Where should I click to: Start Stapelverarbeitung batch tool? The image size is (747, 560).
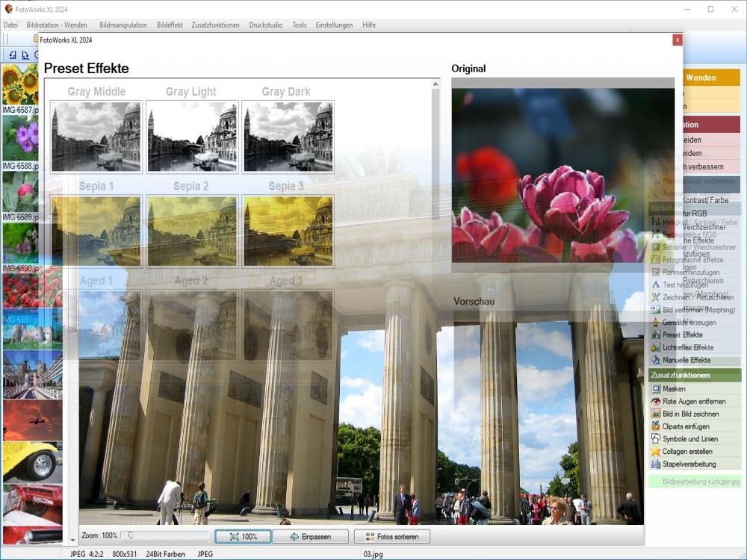(689, 464)
